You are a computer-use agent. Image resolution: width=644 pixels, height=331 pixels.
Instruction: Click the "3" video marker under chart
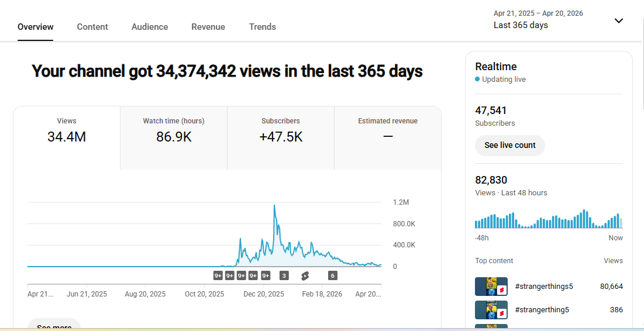(284, 276)
